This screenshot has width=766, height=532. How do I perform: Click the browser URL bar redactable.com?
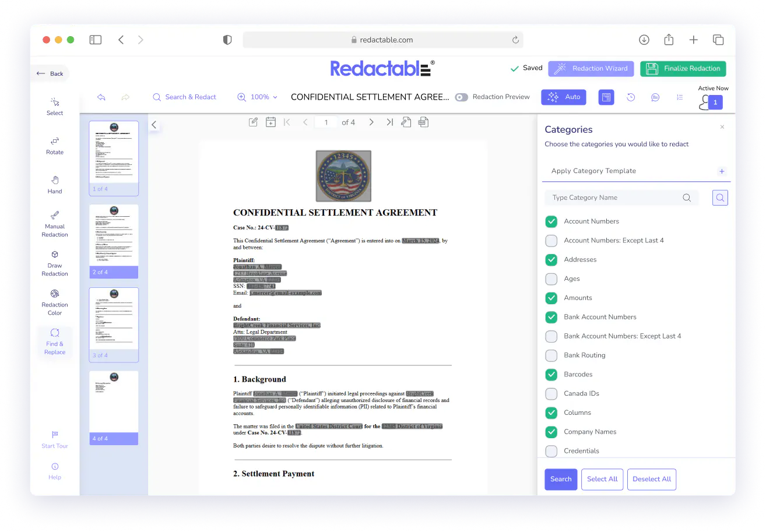[x=383, y=40]
